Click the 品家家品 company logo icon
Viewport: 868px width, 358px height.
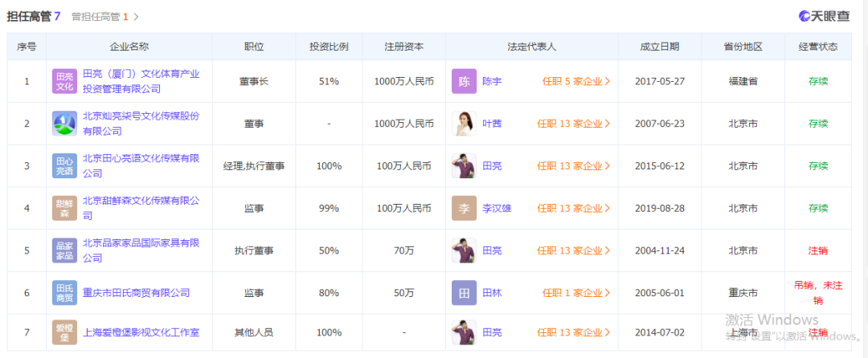[64, 250]
